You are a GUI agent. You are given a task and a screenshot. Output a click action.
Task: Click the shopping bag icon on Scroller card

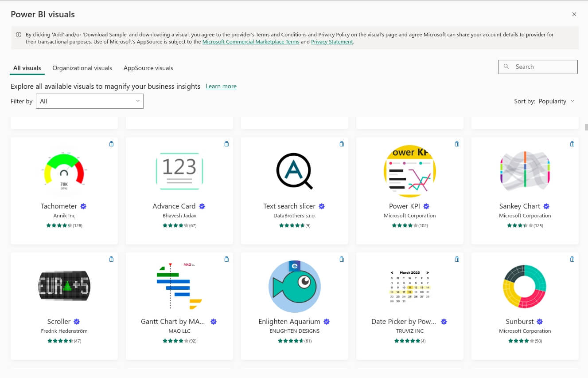coord(111,259)
